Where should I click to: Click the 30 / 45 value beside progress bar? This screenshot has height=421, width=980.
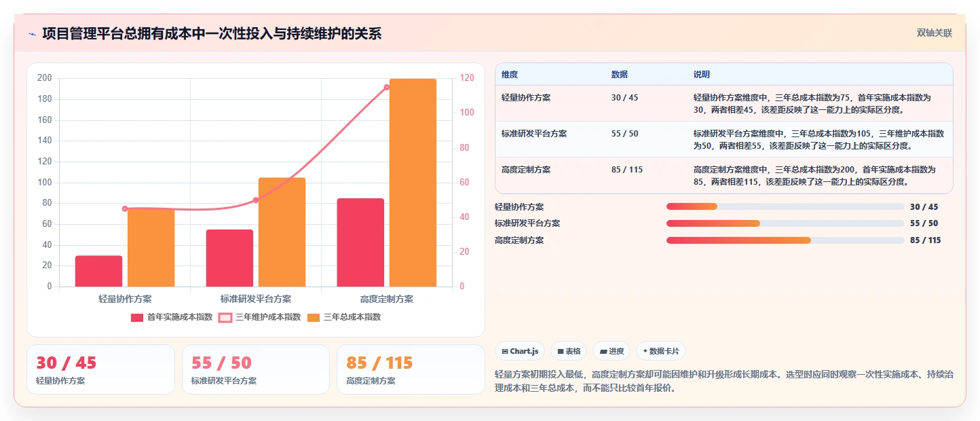tap(924, 207)
